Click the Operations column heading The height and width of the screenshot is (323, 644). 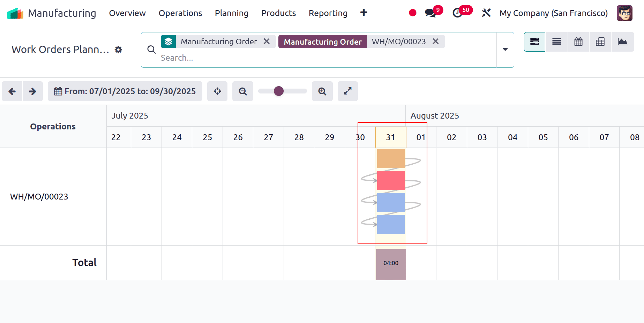(53, 127)
